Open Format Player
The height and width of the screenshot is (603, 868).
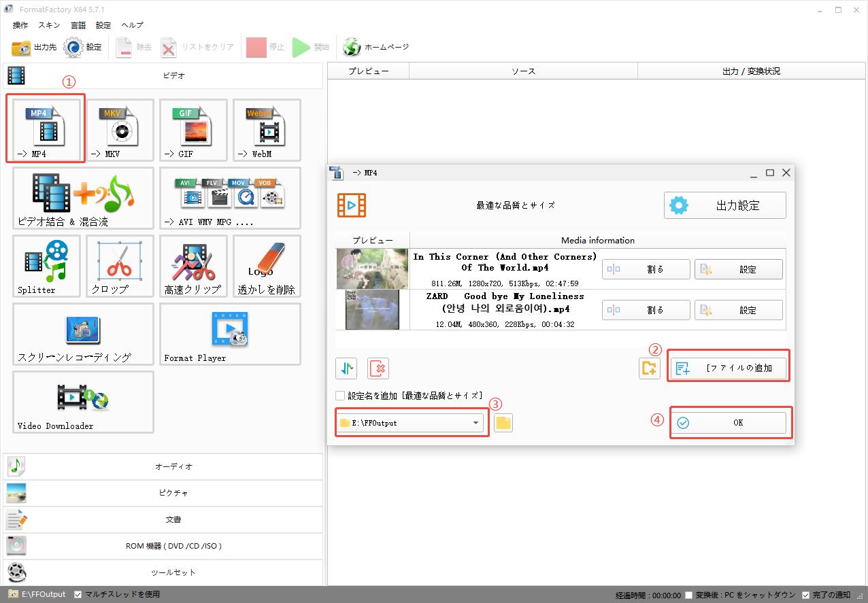[230, 334]
